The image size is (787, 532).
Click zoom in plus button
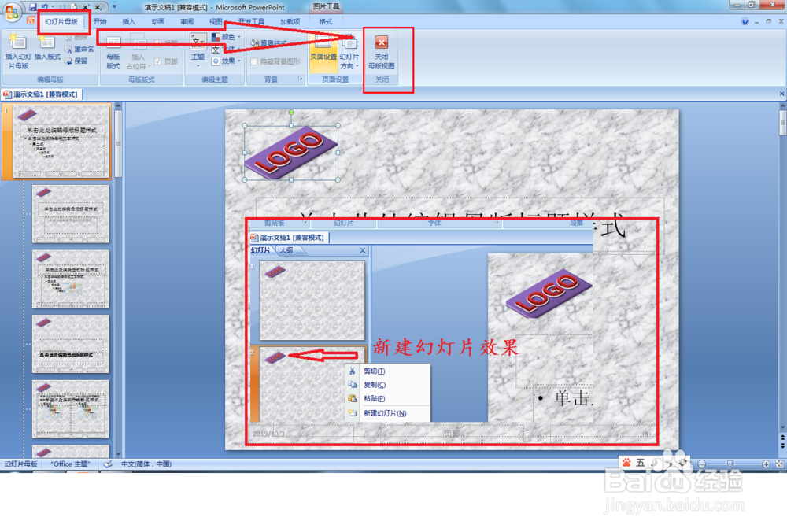(766, 464)
